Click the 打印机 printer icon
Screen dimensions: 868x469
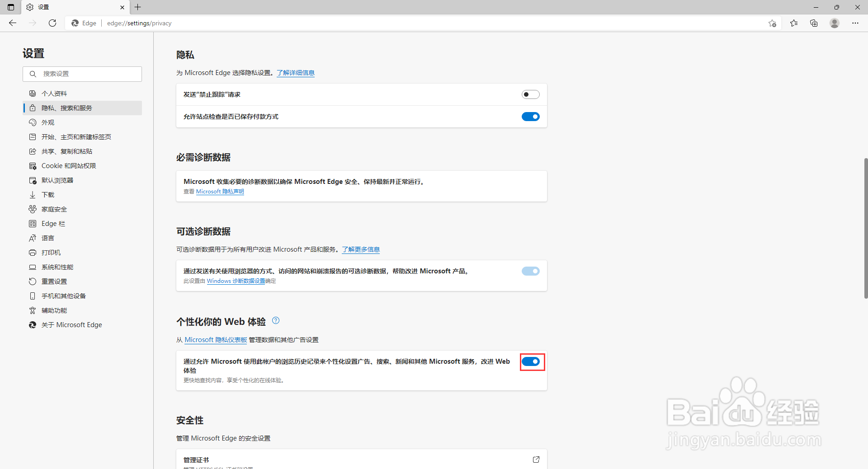pyautogui.click(x=33, y=253)
